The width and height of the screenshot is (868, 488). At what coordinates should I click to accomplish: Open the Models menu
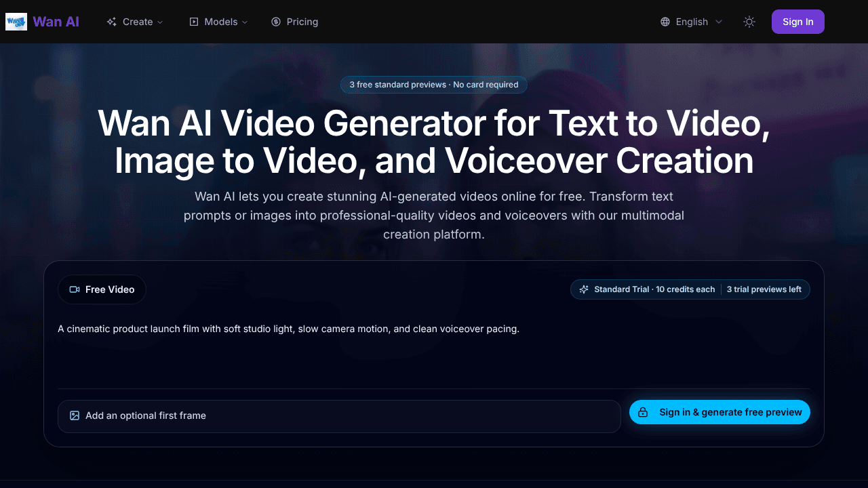click(x=218, y=22)
